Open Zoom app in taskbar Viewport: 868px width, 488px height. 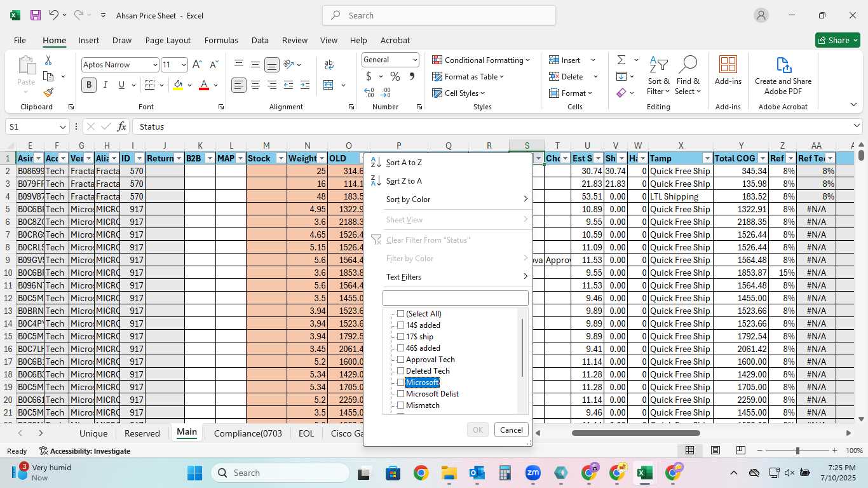(x=532, y=473)
